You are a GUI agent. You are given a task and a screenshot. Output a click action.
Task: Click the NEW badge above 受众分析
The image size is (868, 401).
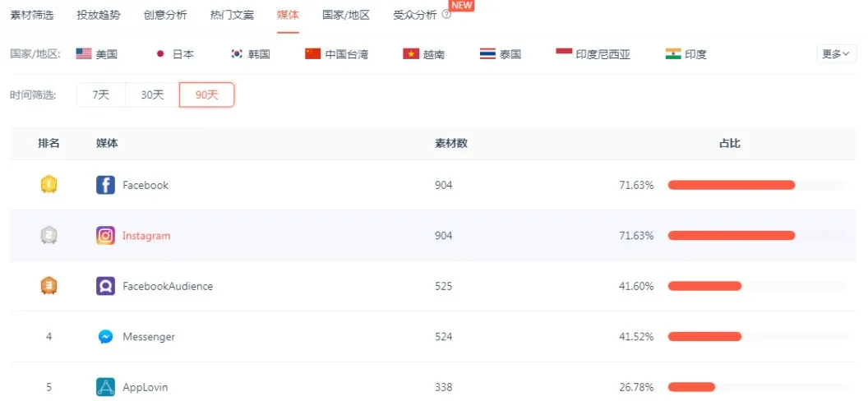click(461, 6)
